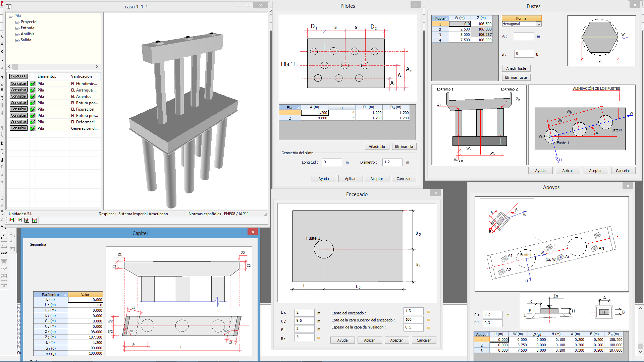The height and width of the screenshot is (362, 644).
Task: Collapse the Pila root tree node
Action: [11, 16]
